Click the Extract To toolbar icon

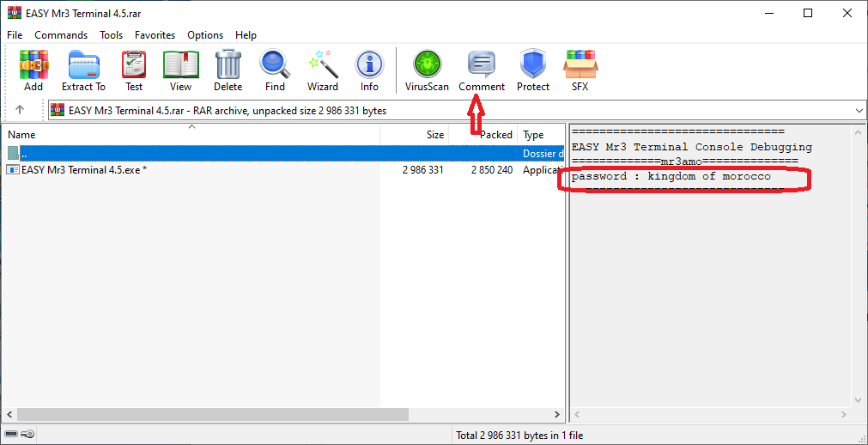click(x=83, y=64)
